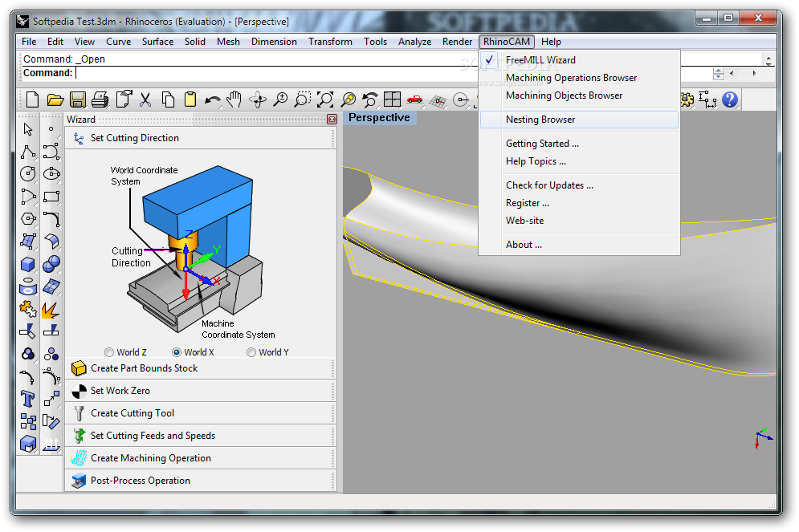The height and width of the screenshot is (532, 799).
Task: Click About in the RhinoCAM menu
Action: [580, 245]
